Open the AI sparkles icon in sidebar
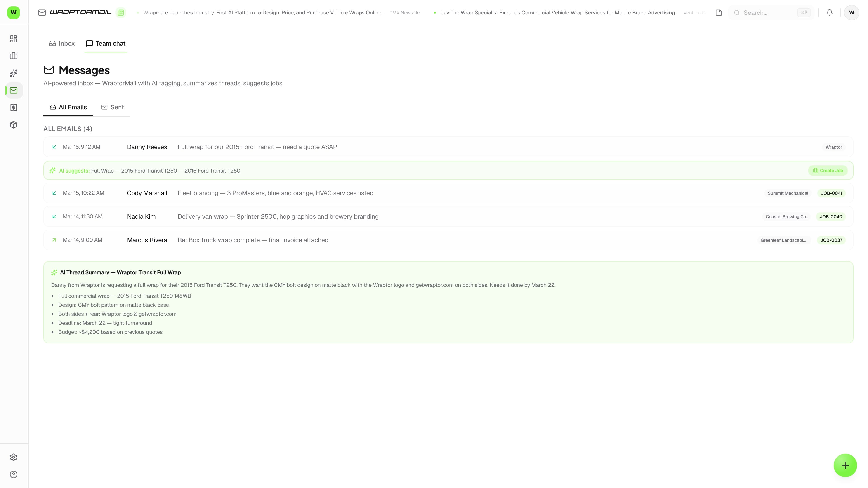This screenshot has height=488, width=868. click(x=14, y=73)
